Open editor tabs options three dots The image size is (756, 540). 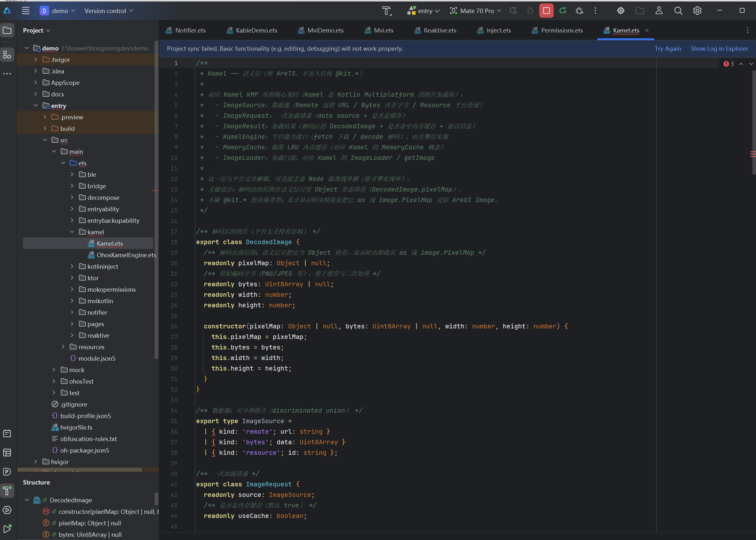click(x=748, y=31)
